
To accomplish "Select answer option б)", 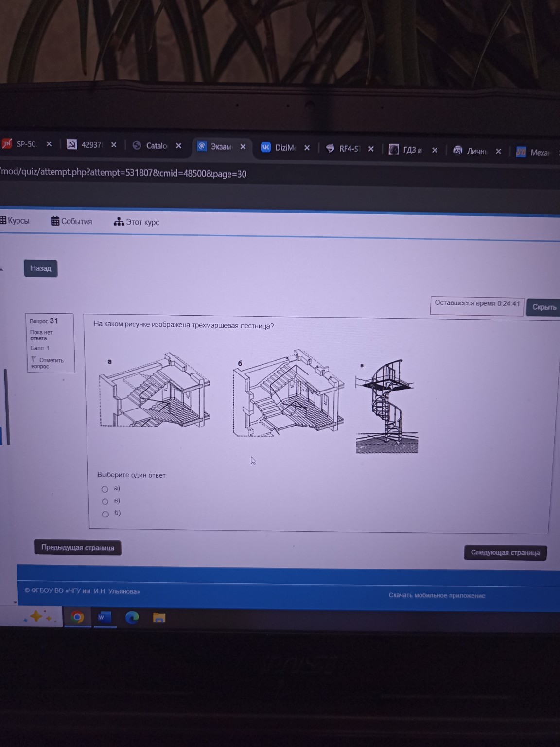I will tap(105, 514).
